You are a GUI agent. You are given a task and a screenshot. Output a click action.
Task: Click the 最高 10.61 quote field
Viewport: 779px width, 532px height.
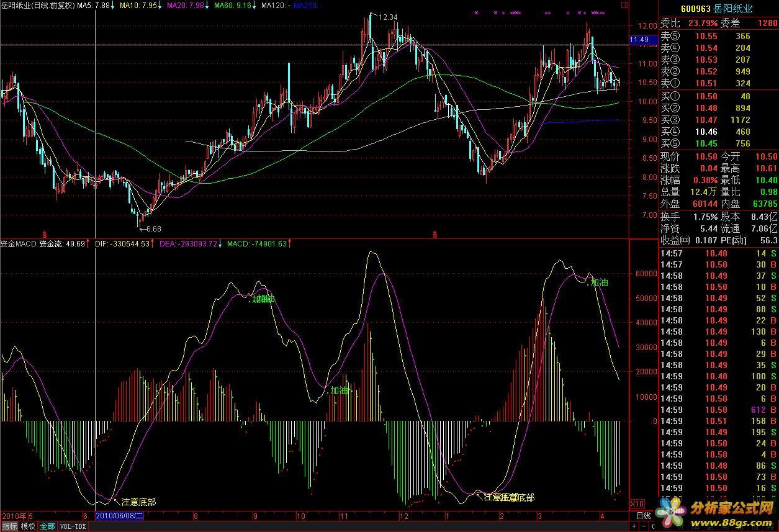pyautogui.click(x=749, y=168)
